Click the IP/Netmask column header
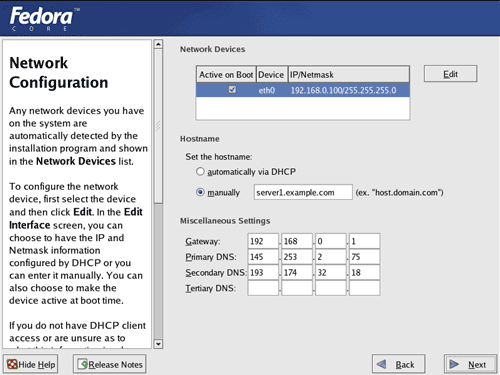Screen dimensions: 500x375 pos(349,75)
